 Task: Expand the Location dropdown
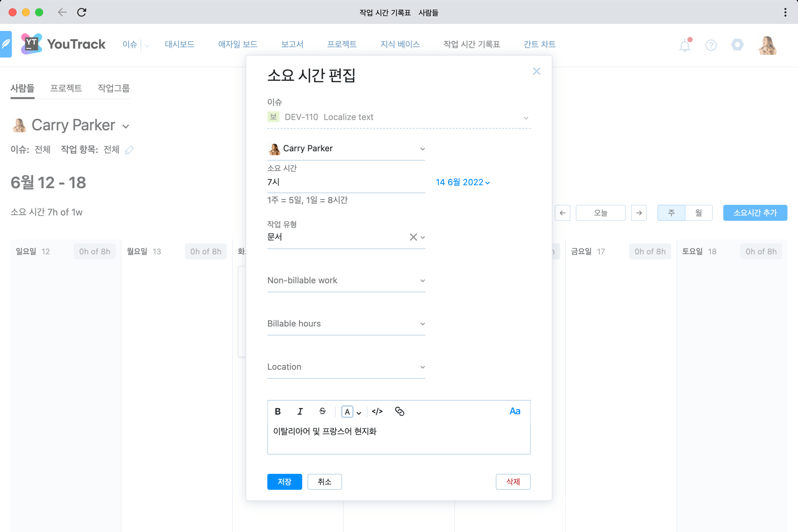pos(422,367)
